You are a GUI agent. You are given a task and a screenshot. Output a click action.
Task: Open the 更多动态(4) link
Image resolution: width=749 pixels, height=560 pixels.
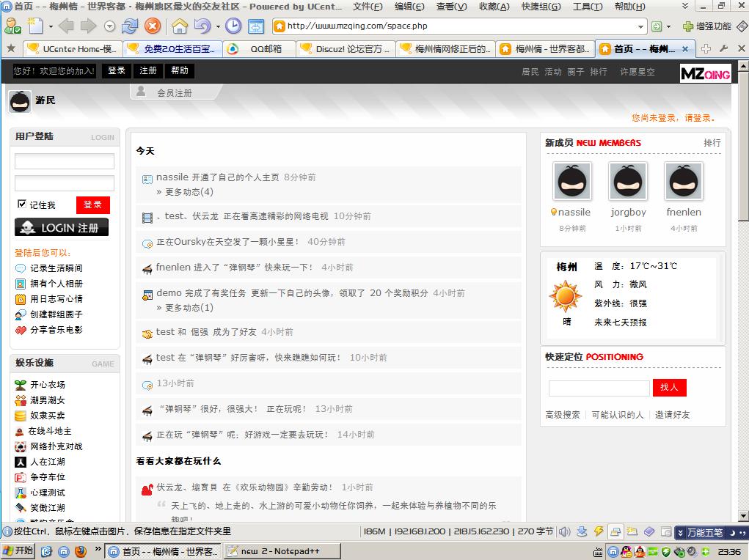pos(189,192)
